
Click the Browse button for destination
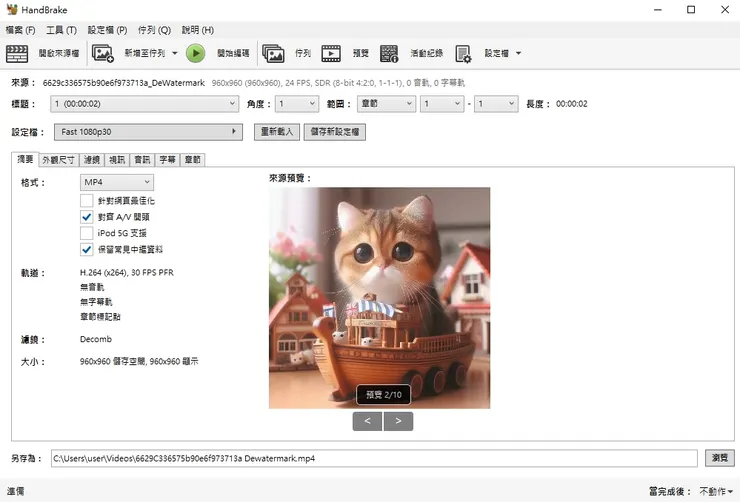[x=720, y=458]
